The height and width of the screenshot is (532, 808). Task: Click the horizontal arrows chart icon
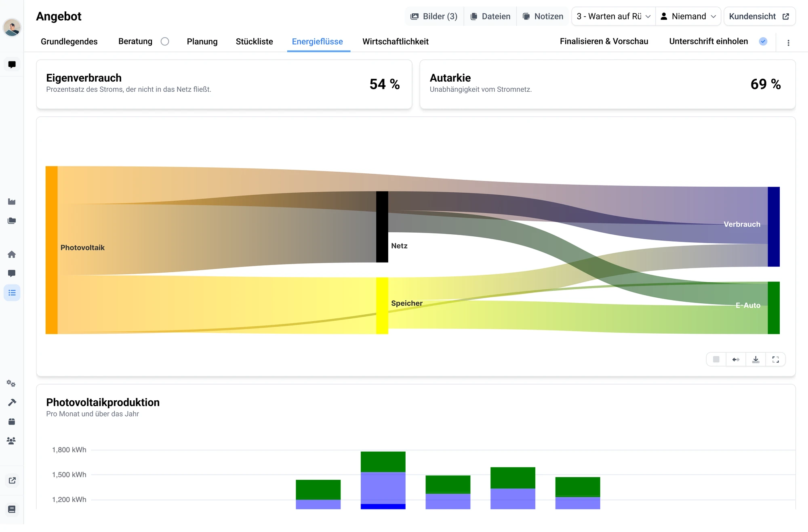736,359
